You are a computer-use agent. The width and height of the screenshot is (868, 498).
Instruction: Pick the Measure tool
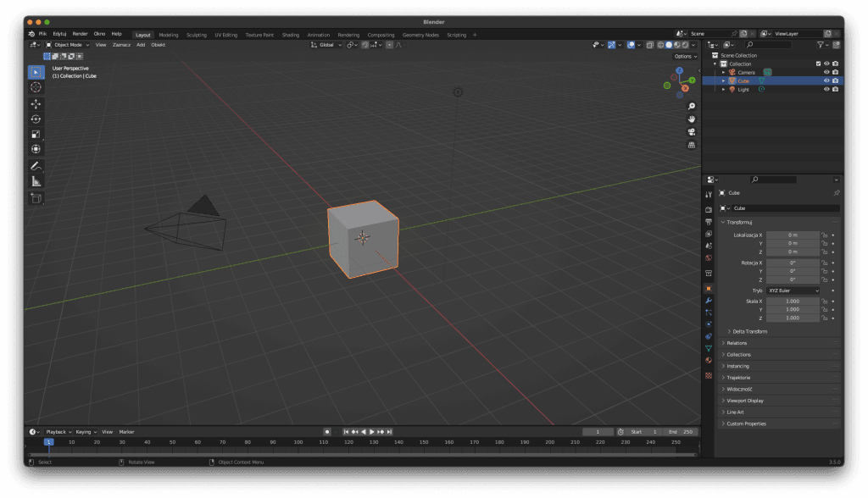[36, 181]
